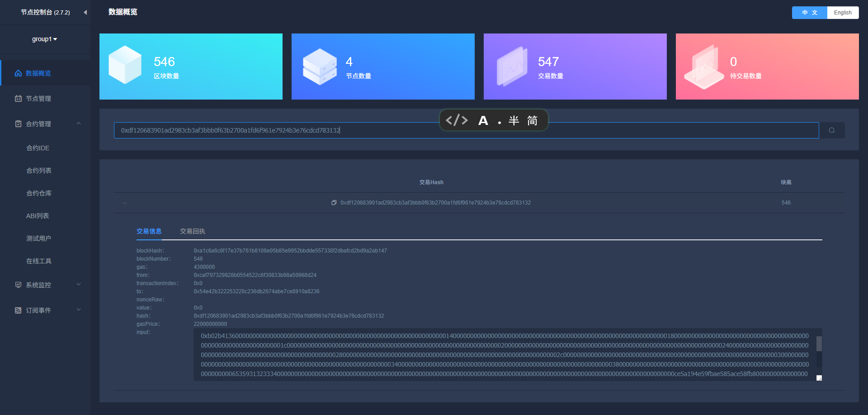The image size is (868, 415).
Task: Collapse the sidebar with the triangle arrow
Action: [x=85, y=12]
